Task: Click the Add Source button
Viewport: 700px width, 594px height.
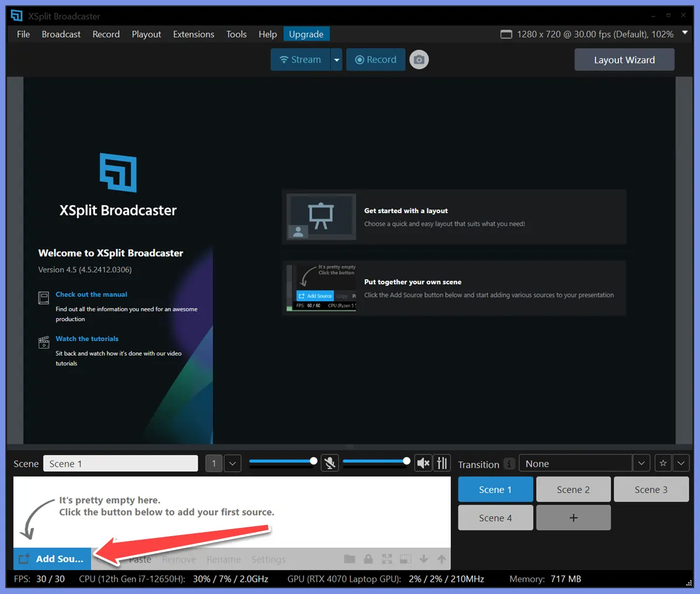Action: [x=52, y=559]
